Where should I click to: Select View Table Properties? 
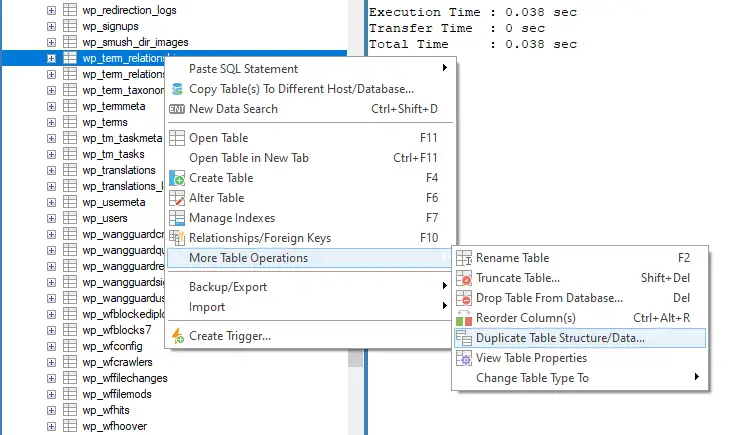coord(531,358)
